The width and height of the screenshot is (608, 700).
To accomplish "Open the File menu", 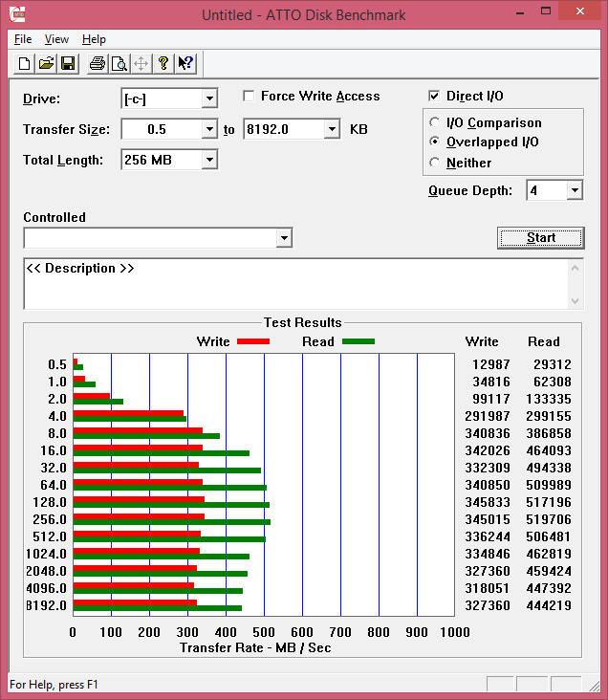I will pyautogui.click(x=23, y=39).
